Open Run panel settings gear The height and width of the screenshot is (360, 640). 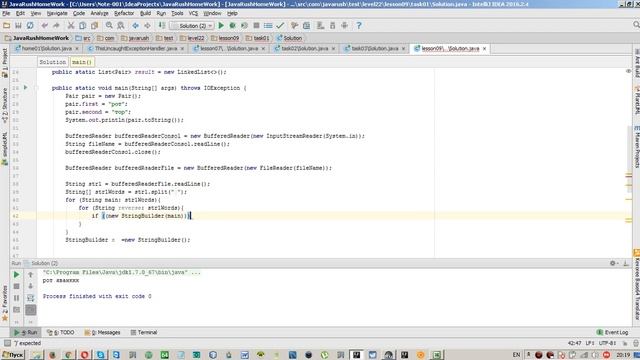pyautogui.click(x=613, y=263)
